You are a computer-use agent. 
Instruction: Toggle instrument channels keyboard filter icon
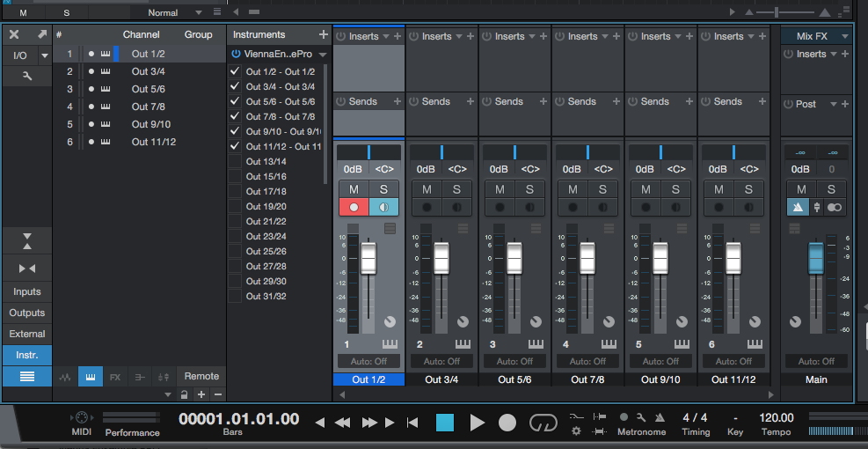point(91,377)
